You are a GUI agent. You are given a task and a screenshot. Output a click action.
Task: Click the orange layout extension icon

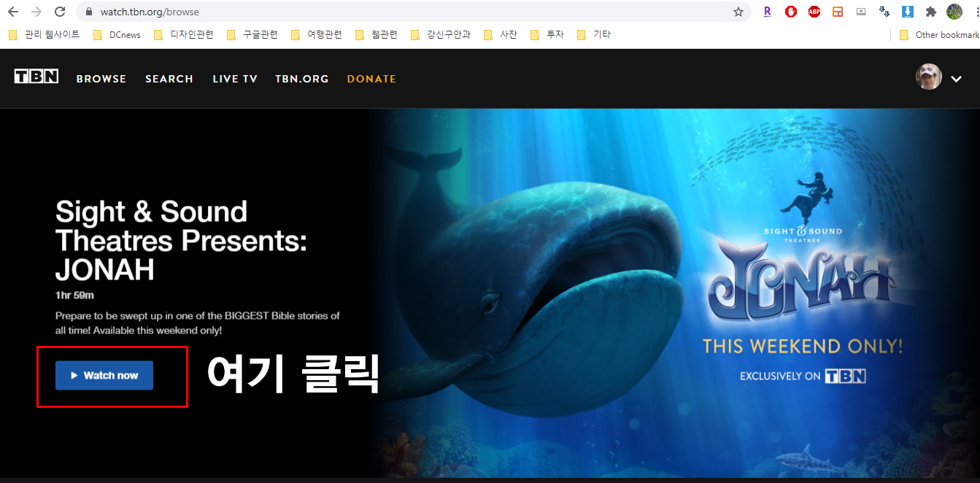point(838,12)
